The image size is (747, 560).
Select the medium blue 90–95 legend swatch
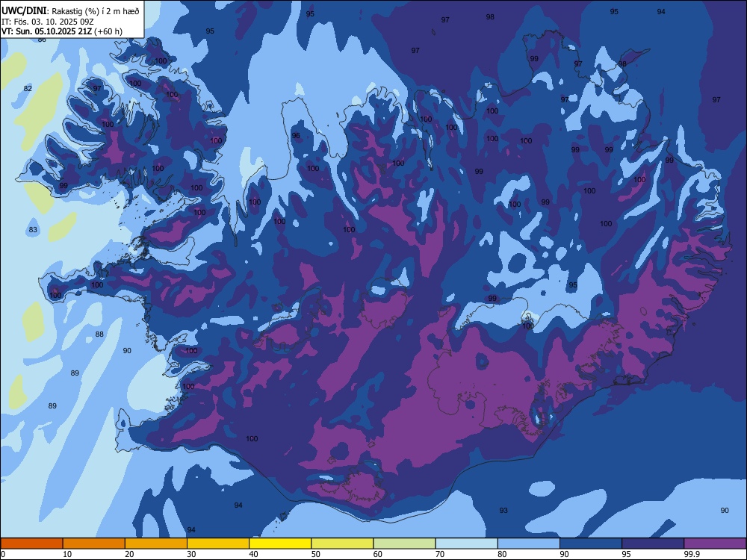(x=591, y=544)
